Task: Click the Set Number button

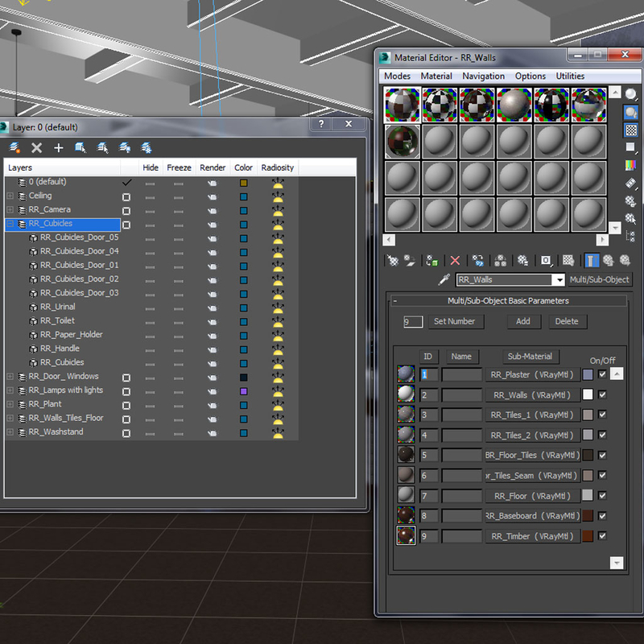Action: point(454,321)
